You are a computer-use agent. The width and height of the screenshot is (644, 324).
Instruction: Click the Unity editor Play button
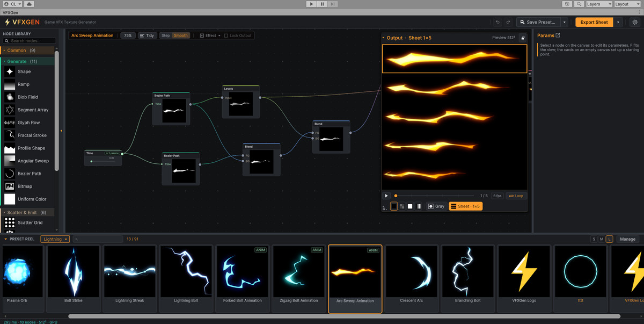tap(311, 4)
